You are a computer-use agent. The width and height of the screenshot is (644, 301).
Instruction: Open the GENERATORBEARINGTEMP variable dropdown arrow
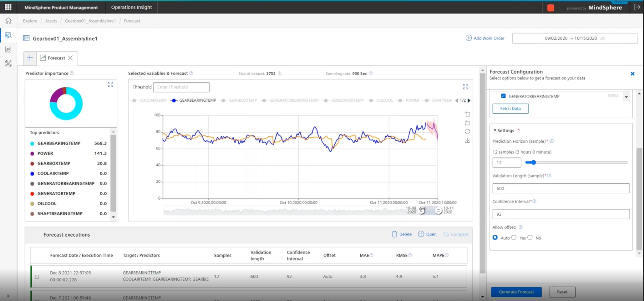pos(626,97)
